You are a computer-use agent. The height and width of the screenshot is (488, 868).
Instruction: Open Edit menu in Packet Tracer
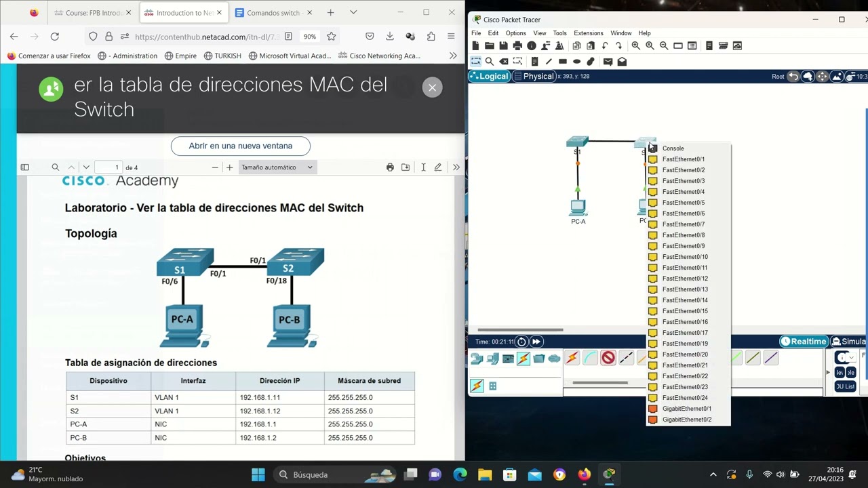(493, 33)
